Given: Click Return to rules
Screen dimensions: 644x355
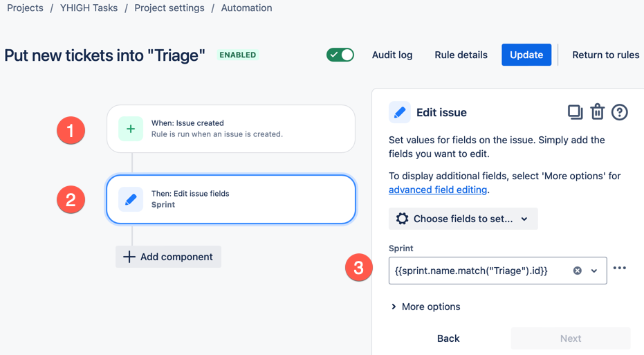Looking at the screenshot, I should point(605,55).
